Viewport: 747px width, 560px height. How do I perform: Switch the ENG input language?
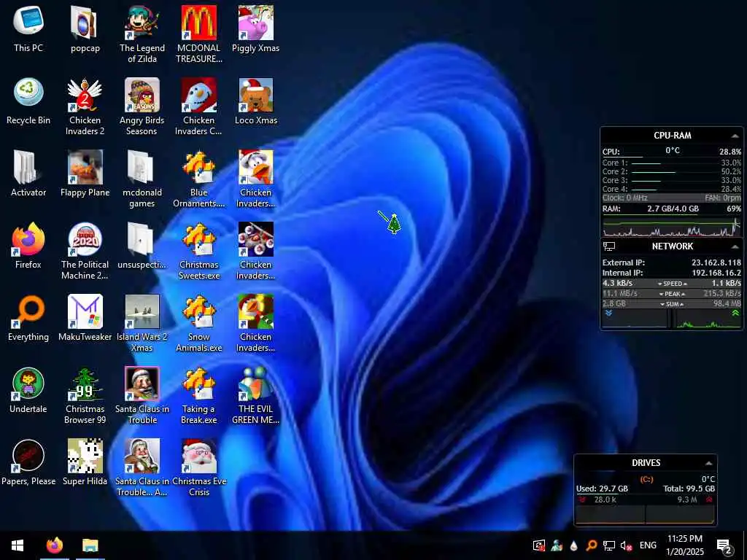(x=648, y=545)
